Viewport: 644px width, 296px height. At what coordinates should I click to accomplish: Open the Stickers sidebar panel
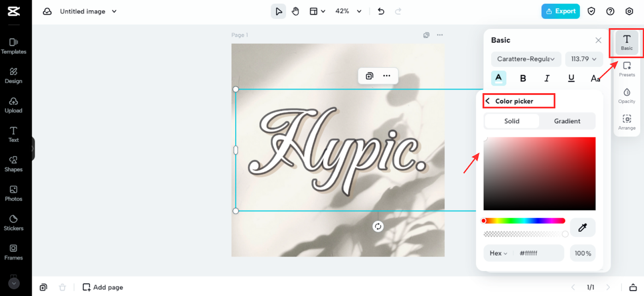(14, 223)
